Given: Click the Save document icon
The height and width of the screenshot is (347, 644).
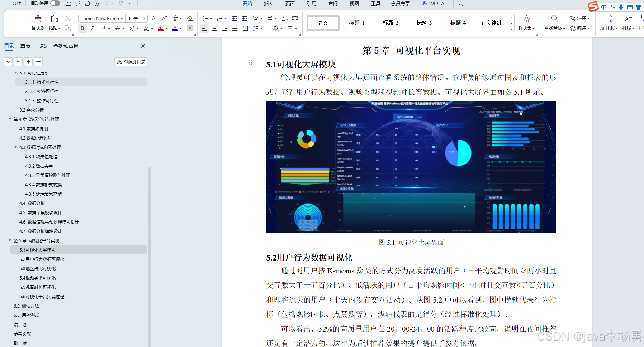Looking at the screenshot, I should [68, 3].
